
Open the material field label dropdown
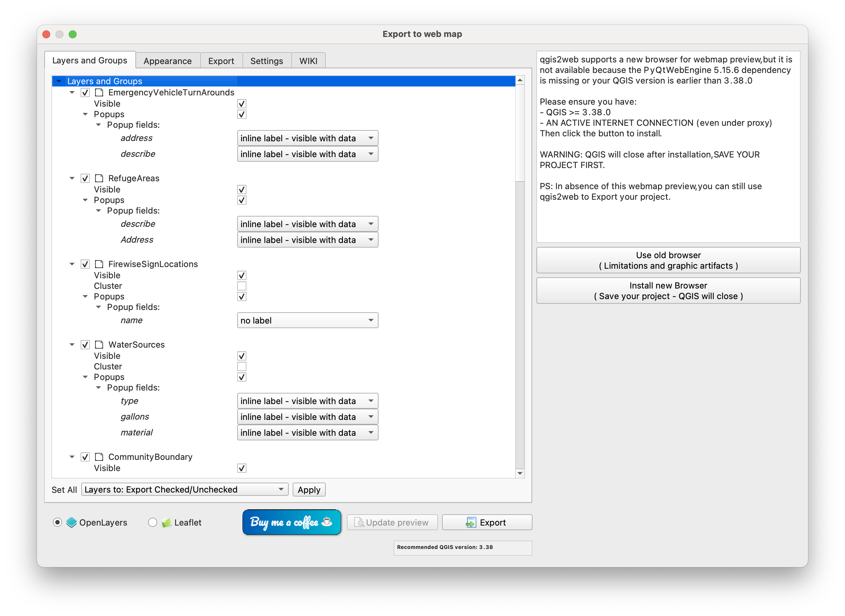click(308, 432)
